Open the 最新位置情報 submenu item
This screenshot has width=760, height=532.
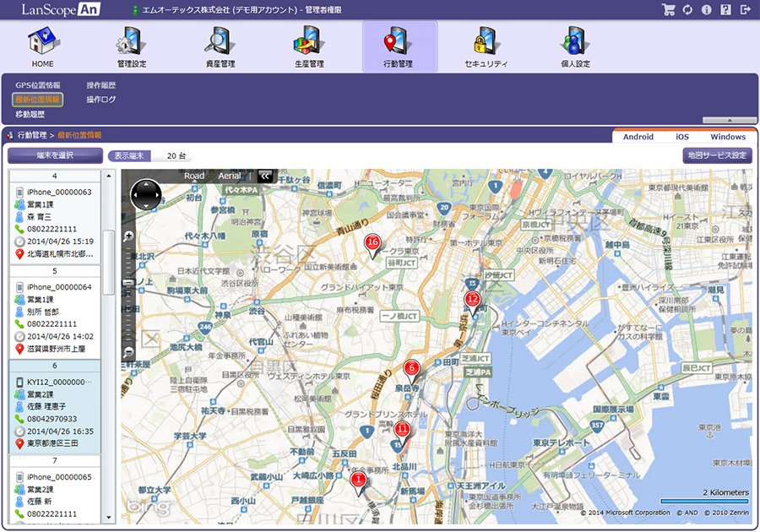(38, 100)
